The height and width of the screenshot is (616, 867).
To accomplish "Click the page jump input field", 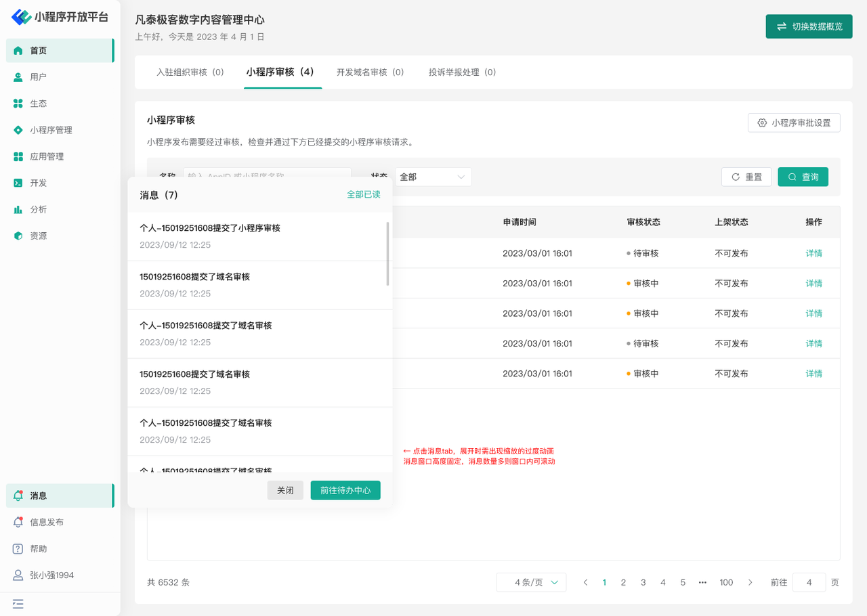I will pos(809,582).
